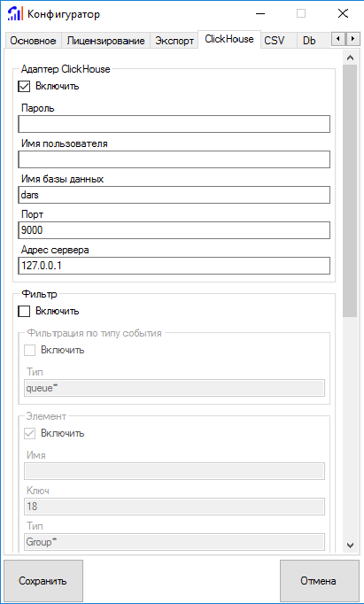Disable the Адаптер ClickHouse Включить checkbox
Screen dimensions: 364x604
point(24,86)
